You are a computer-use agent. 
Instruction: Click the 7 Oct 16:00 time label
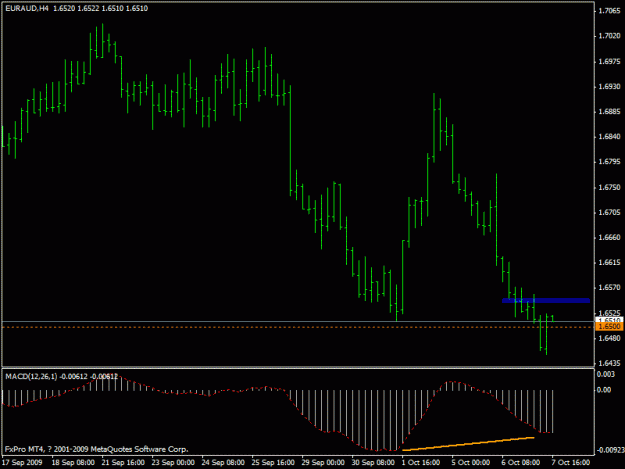pyautogui.click(x=571, y=463)
